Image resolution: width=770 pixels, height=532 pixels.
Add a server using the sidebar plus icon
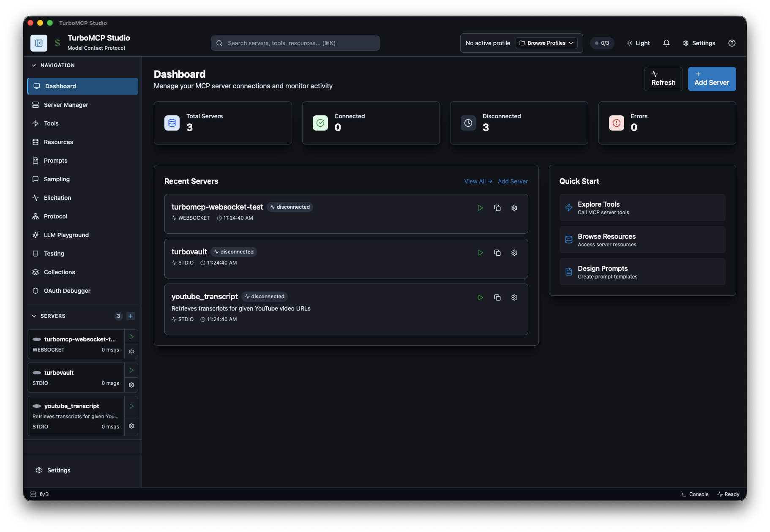[x=131, y=316]
